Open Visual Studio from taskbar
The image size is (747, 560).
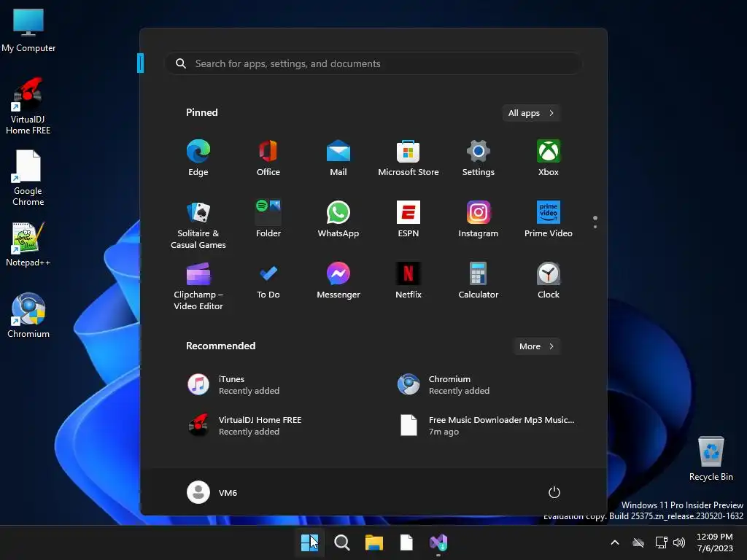click(438, 542)
